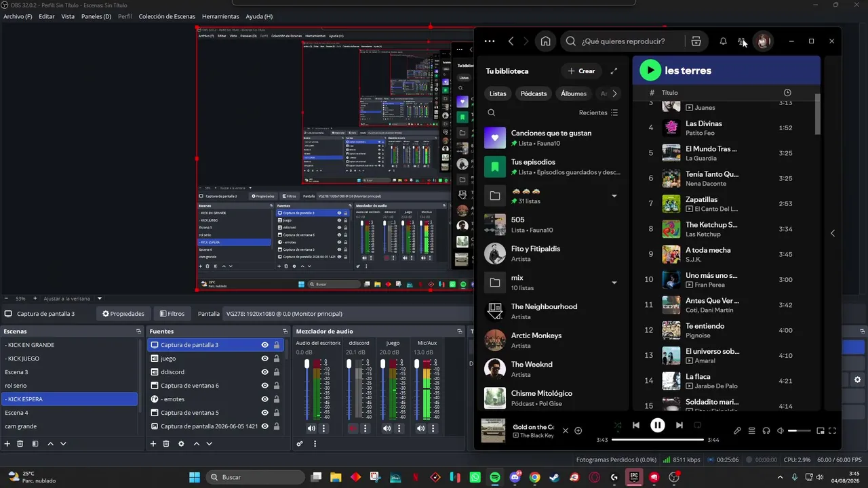The height and width of the screenshot is (488, 868).
Task: Open the Windows Start menu
Action: pyautogui.click(x=195, y=477)
